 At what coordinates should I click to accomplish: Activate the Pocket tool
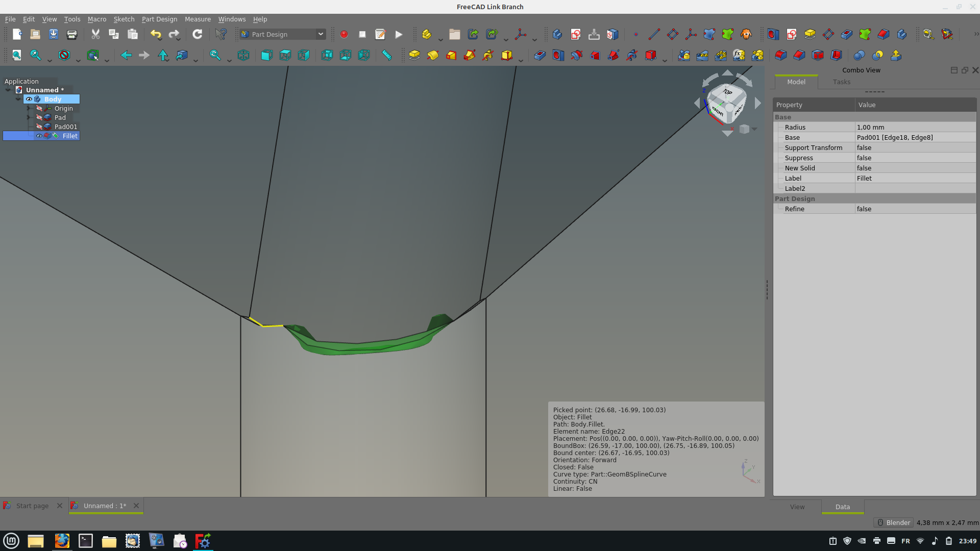click(540, 55)
